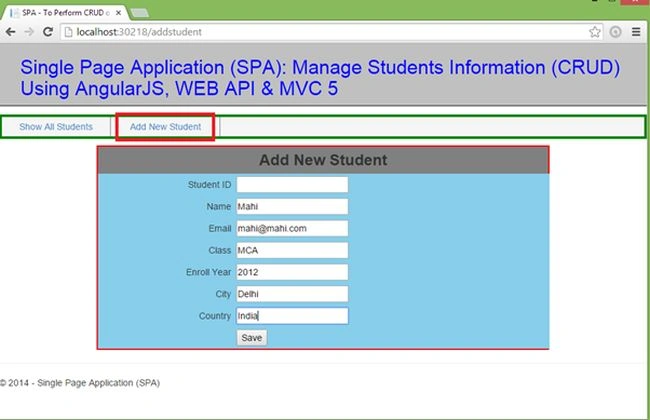Screen dimensions: 650x420
Task: Click the Enroll Year field showing 2012
Action: 292,272
